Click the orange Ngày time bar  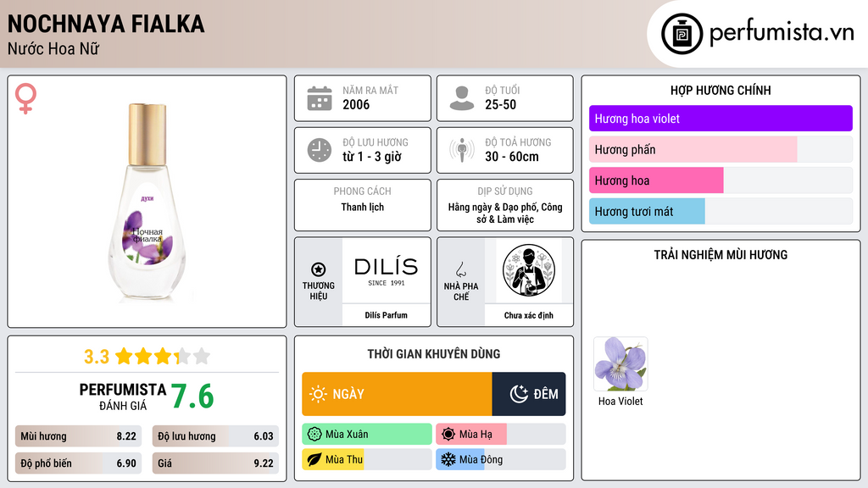coord(397,394)
